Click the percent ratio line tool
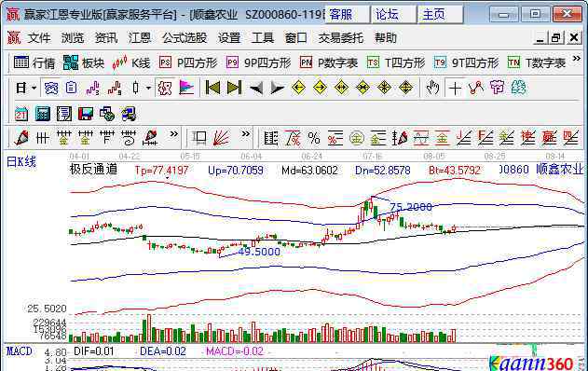The image size is (588, 371). pos(313,138)
